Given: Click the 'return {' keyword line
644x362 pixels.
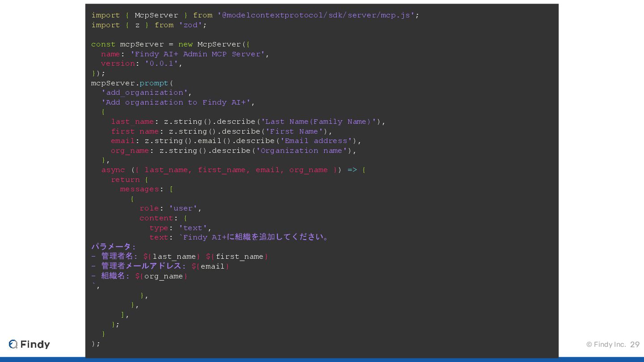Looking at the screenshot, I should 129,180.
